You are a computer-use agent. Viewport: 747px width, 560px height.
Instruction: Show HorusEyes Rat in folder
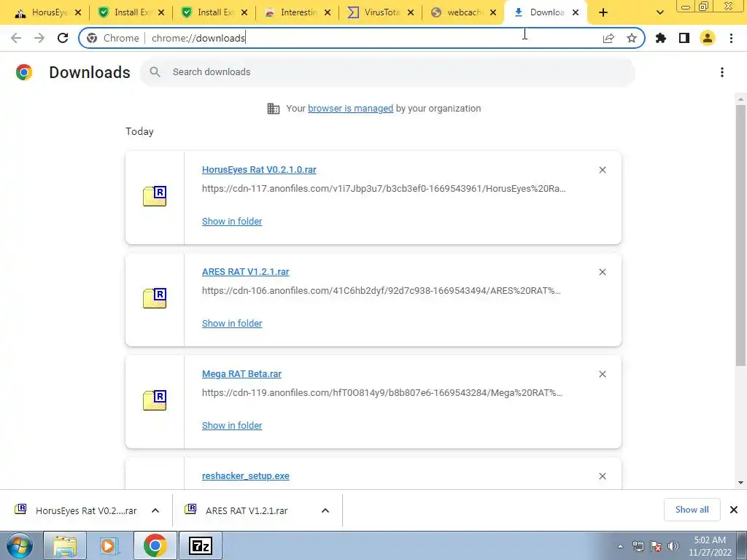tap(232, 222)
